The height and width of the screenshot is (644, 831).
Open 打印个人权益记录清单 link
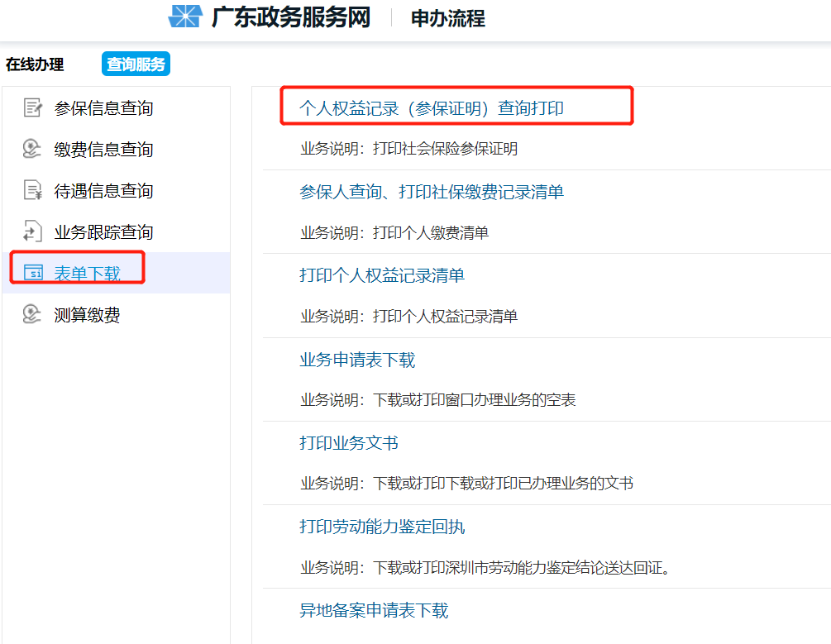click(x=382, y=275)
